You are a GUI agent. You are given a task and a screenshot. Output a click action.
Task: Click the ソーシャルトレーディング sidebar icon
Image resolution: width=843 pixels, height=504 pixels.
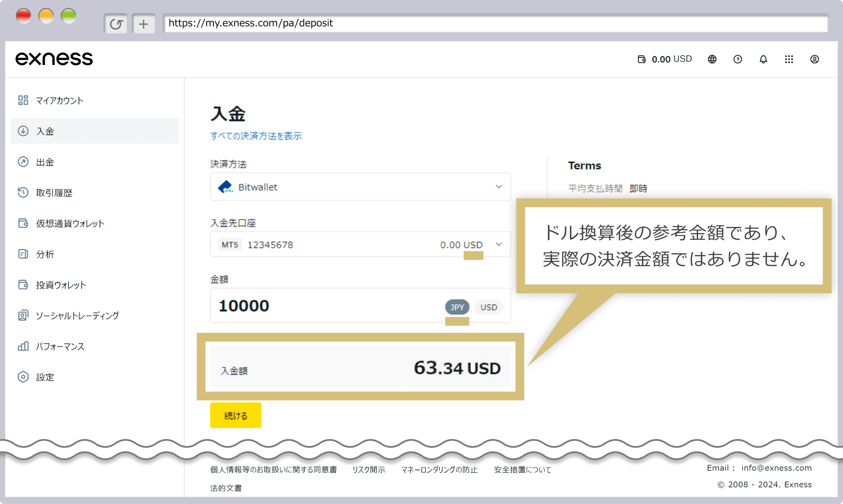23,316
